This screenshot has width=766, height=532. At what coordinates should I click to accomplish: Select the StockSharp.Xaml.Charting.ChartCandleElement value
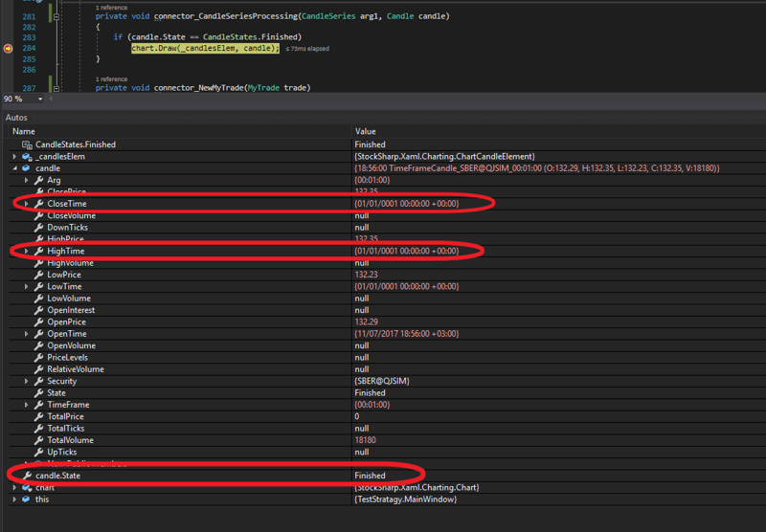point(445,157)
